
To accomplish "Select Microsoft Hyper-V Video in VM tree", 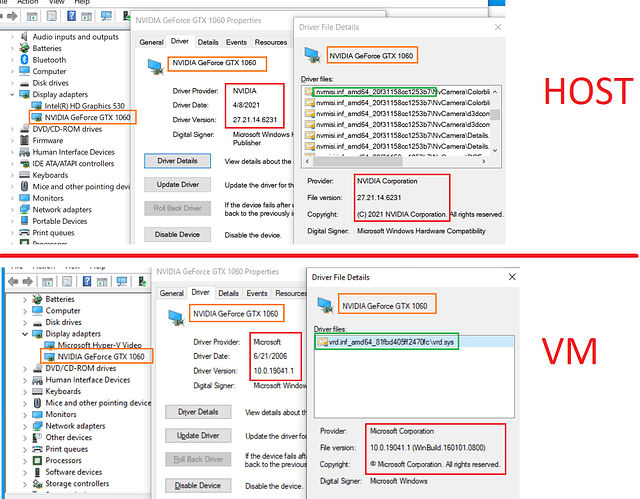I will pos(100,345).
